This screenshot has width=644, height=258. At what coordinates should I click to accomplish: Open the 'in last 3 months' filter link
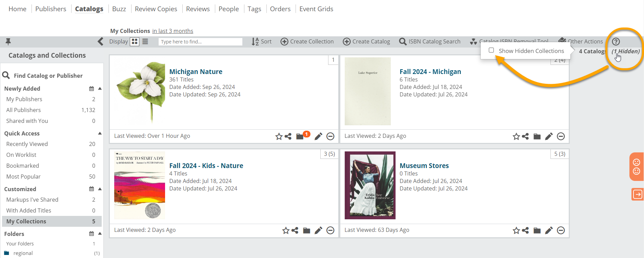click(x=173, y=31)
